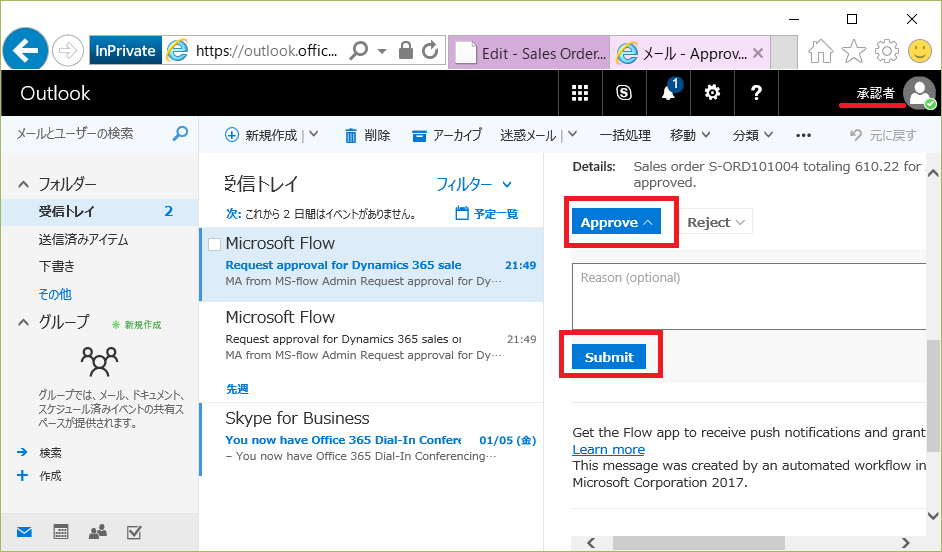Viewport: 942px width, 552px height.
Task: Open the Office app launcher grid
Action: pyautogui.click(x=580, y=93)
